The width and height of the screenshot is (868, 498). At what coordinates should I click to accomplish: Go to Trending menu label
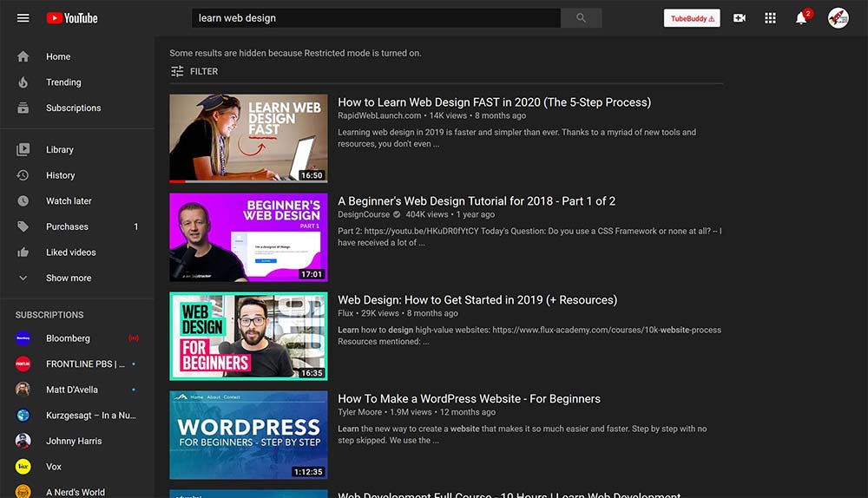tap(63, 82)
